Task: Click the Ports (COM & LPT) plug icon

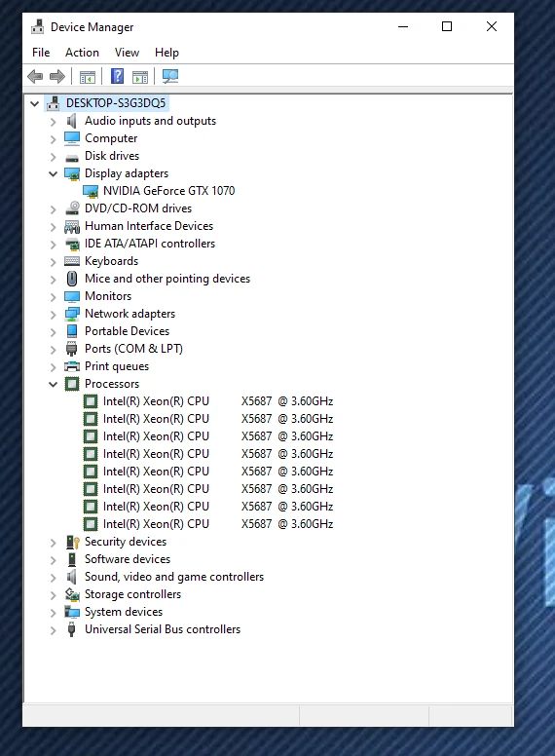Action: (72, 349)
